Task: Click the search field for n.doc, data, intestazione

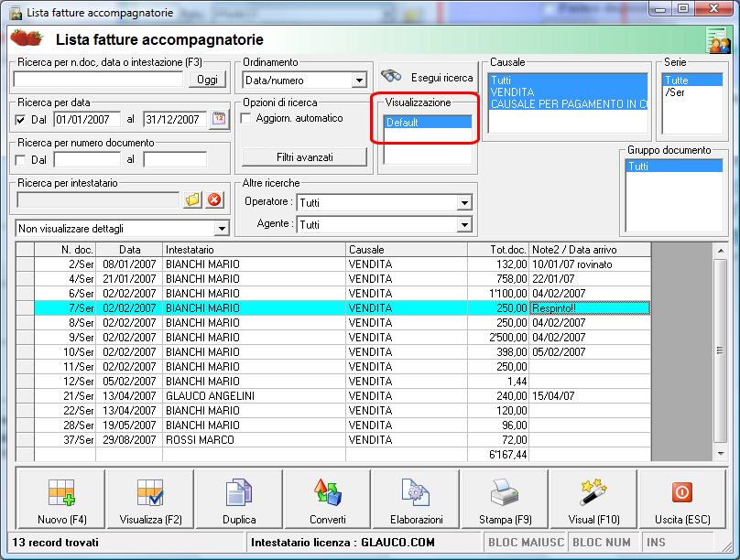Action: tap(98, 80)
